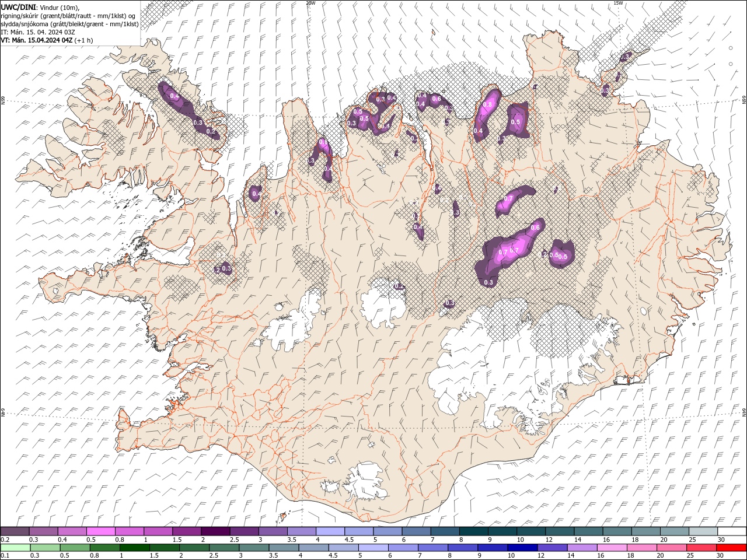Pick bottom-row violet swatch starting at 12

(x=553, y=548)
